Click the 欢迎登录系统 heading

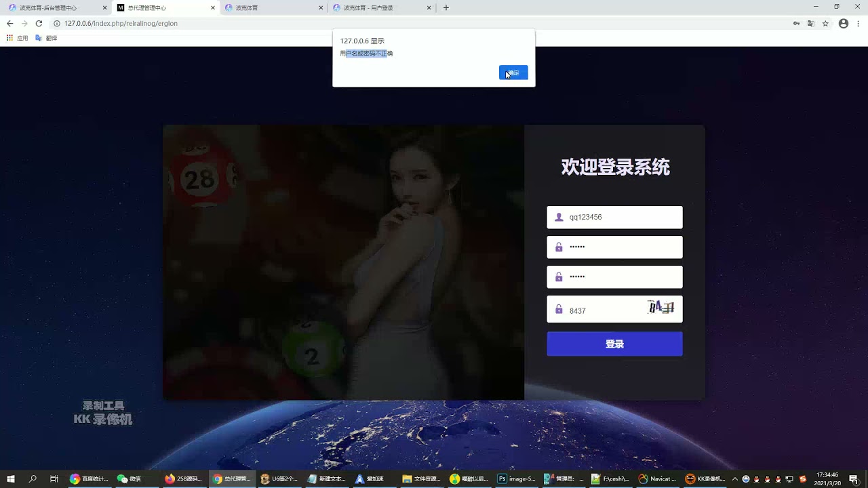click(615, 167)
